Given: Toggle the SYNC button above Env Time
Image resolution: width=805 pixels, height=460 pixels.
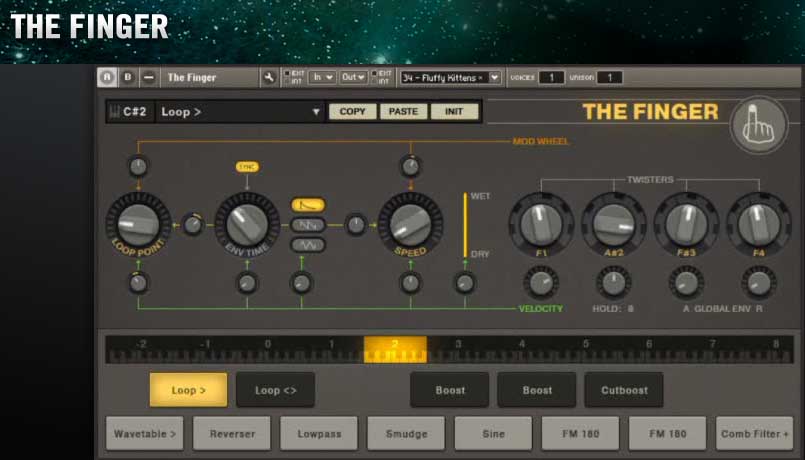Looking at the screenshot, I should pyautogui.click(x=247, y=167).
